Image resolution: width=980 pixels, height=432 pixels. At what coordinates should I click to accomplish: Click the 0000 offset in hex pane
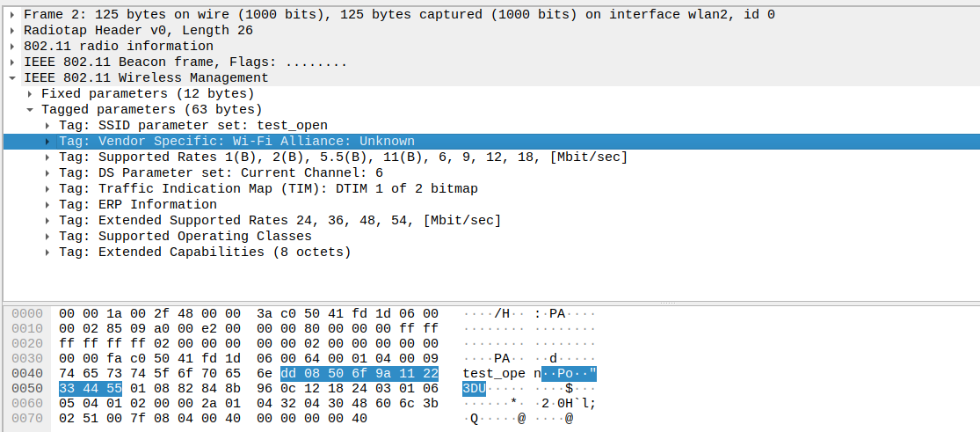pyautogui.click(x=26, y=314)
